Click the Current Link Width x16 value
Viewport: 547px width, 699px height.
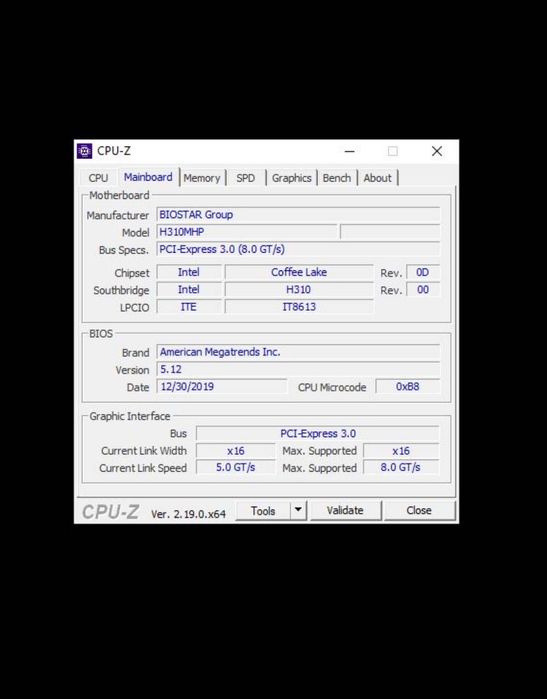click(236, 451)
